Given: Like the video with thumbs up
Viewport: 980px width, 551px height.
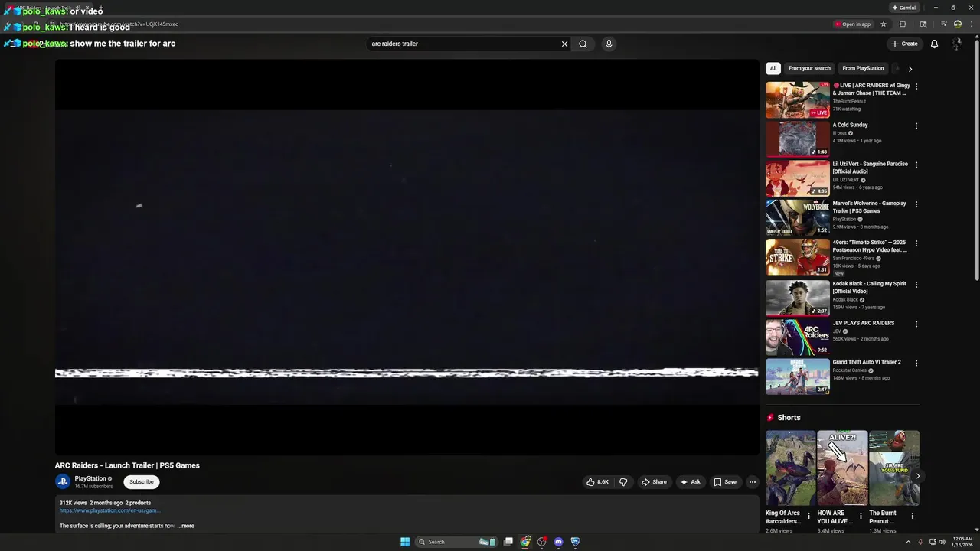Looking at the screenshot, I should click(598, 482).
